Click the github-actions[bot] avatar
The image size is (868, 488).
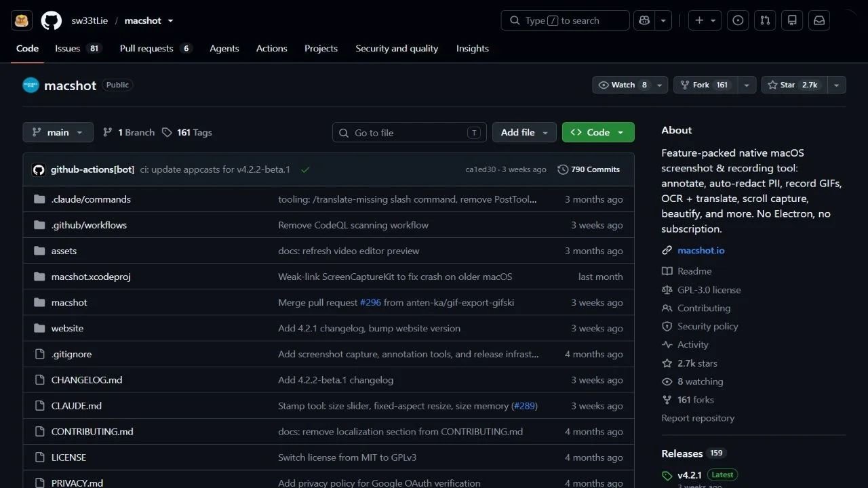(39, 169)
